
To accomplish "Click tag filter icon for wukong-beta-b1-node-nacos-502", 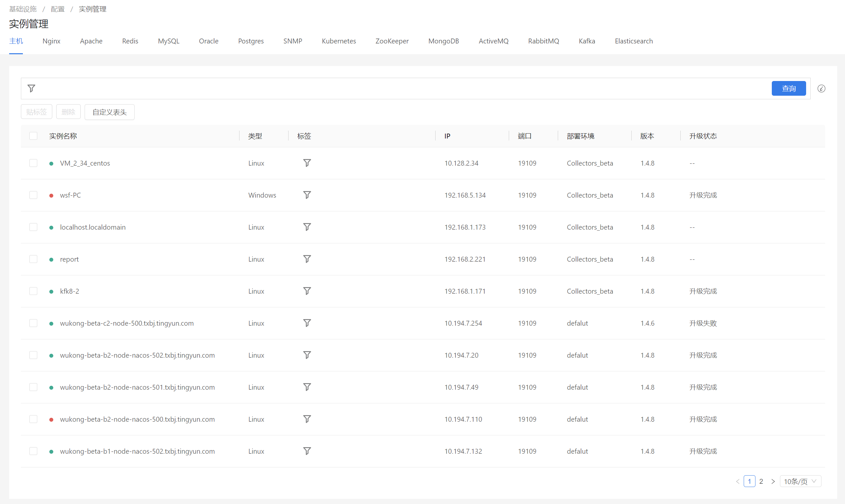I will [x=307, y=451].
